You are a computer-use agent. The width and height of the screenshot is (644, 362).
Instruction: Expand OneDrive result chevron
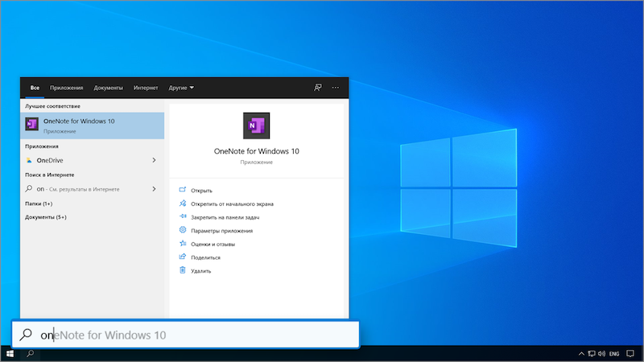tap(154, 160)
